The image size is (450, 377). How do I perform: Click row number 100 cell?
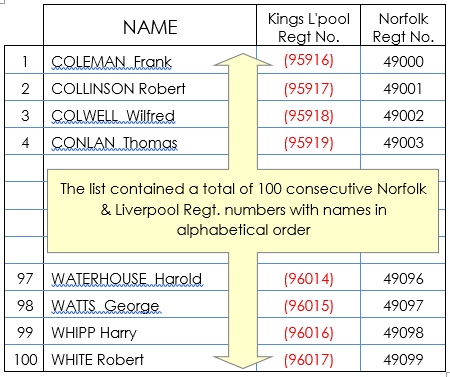[x=25, y=360]
